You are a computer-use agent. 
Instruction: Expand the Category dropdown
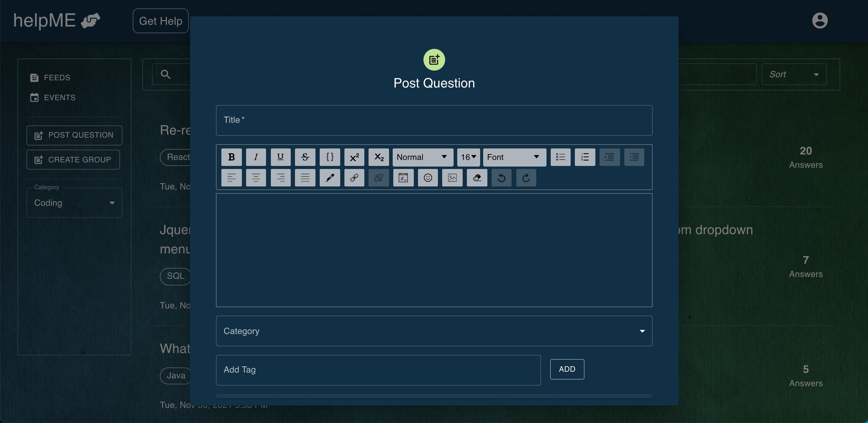click(x=641, y=331)
